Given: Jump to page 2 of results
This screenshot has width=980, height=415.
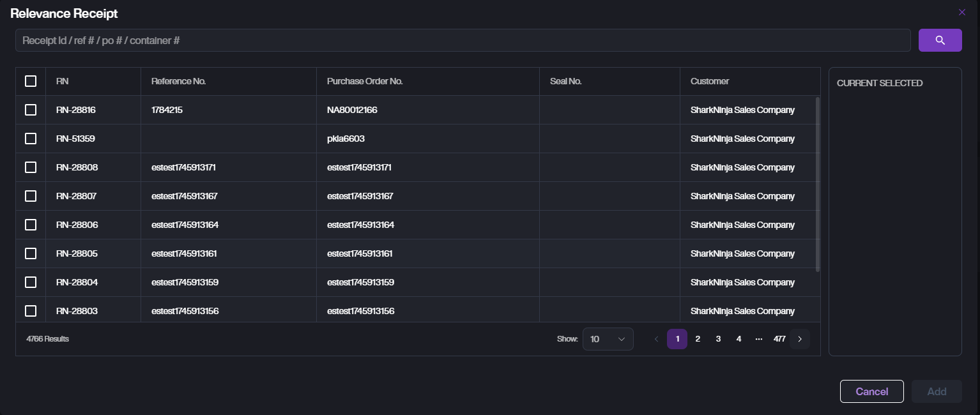Looking at the screenshot, I should 698,339.
